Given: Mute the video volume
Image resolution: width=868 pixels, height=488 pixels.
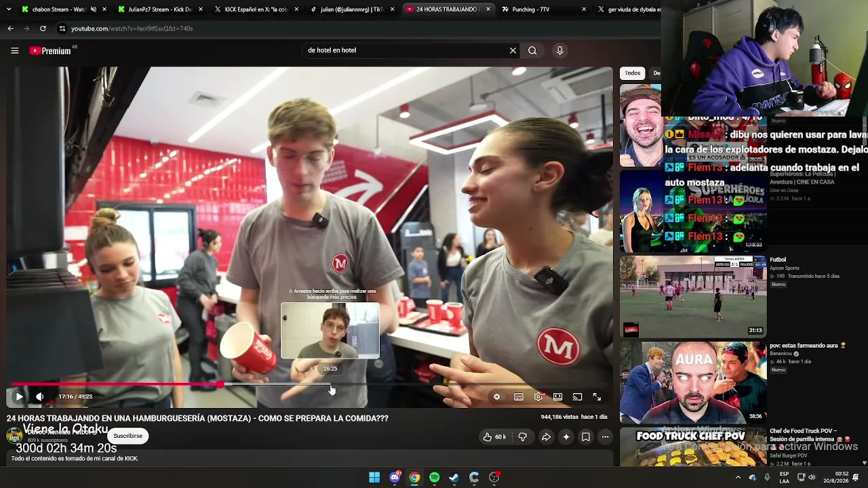Looking at the screenshot, I should pyautogui.click(x=39, y=396).
